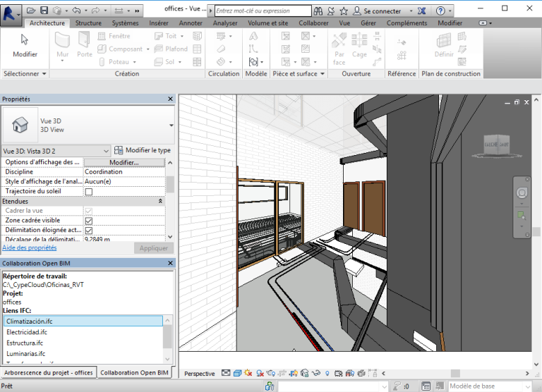Open the Help question mark icon
Screen dimensions: 542x392
[x=440, y=11]
